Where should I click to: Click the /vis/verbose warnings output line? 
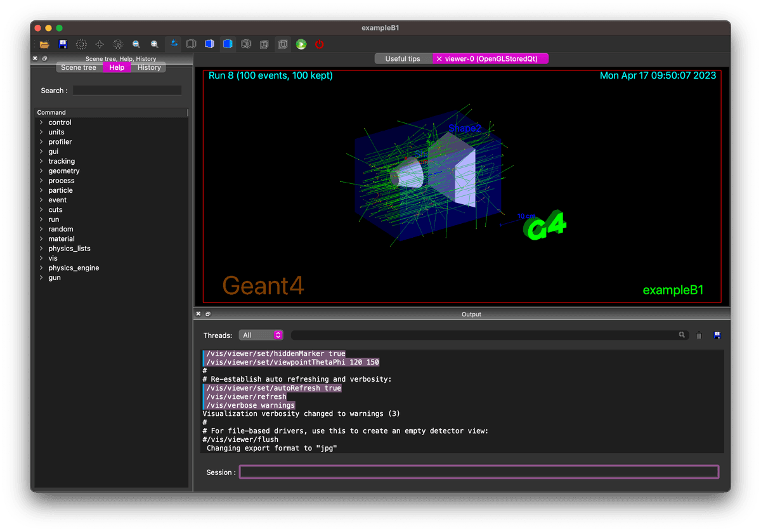(250, 405)
